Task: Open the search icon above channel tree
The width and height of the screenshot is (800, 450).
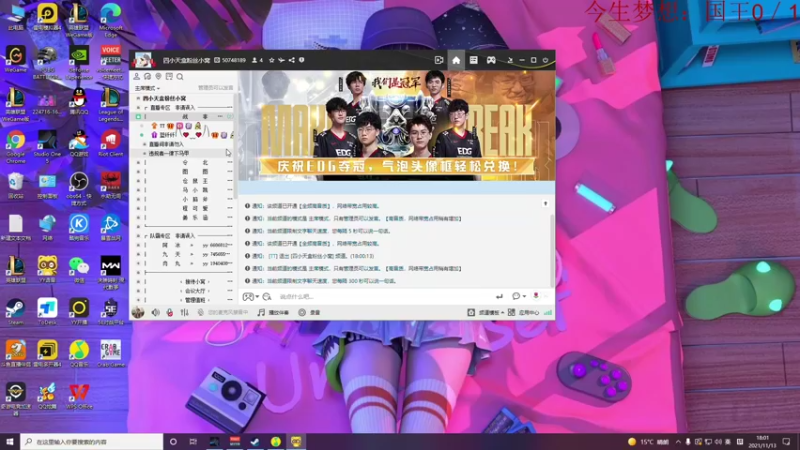Action: click(x=180, y=77)
